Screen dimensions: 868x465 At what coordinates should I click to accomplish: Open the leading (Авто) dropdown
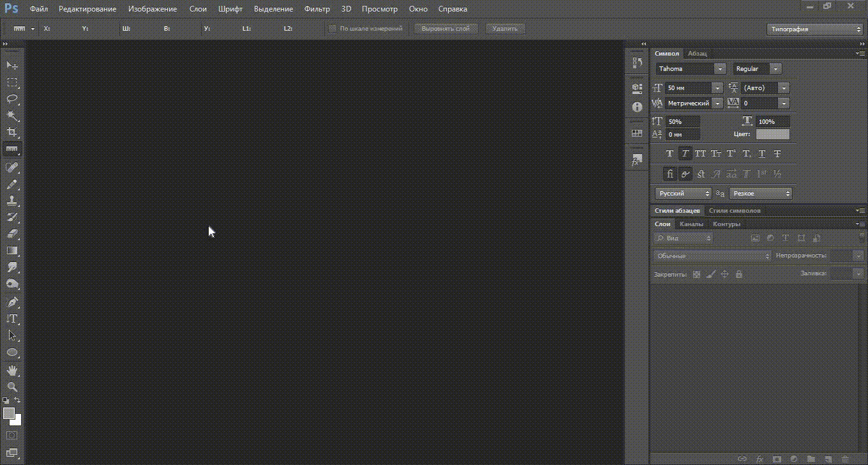pos(784,88)
